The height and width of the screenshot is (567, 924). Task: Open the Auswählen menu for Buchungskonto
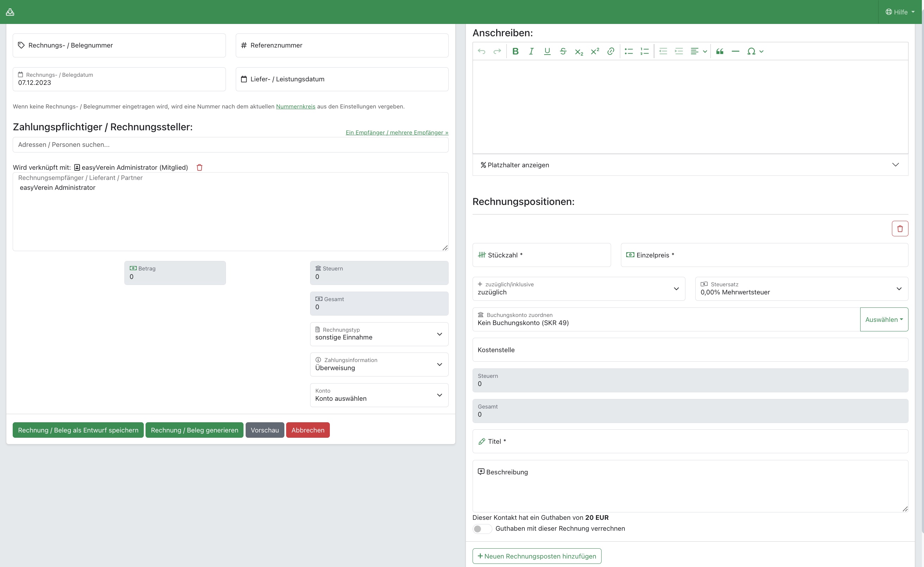(883, 319)
